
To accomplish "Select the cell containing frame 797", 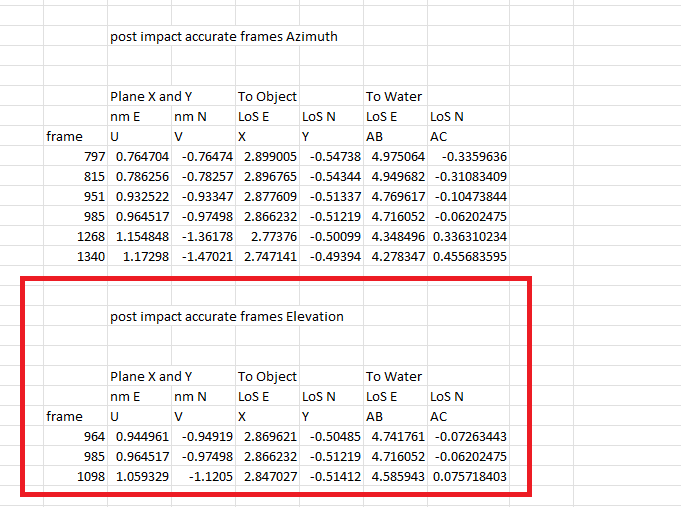I will (x=95, y=157).
